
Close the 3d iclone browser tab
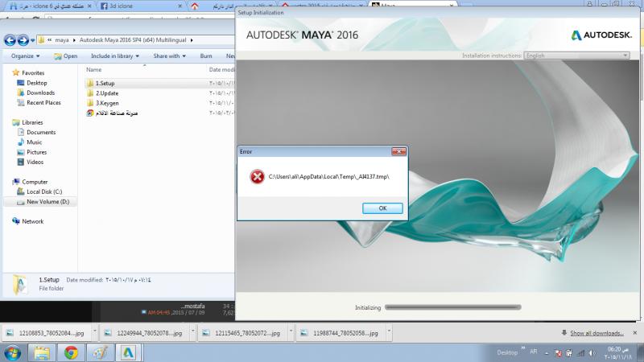(x=180, y=6)
